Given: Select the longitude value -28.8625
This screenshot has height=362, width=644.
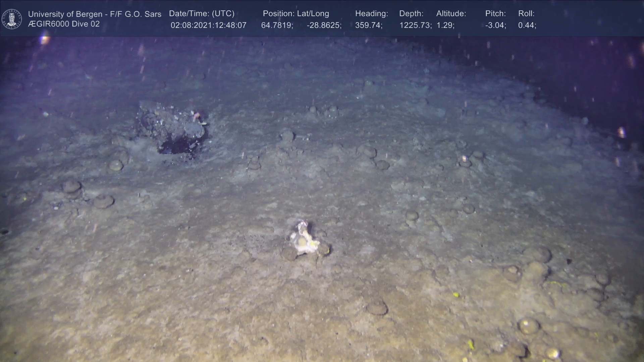Looking at the screenshot, I should 324,25.
